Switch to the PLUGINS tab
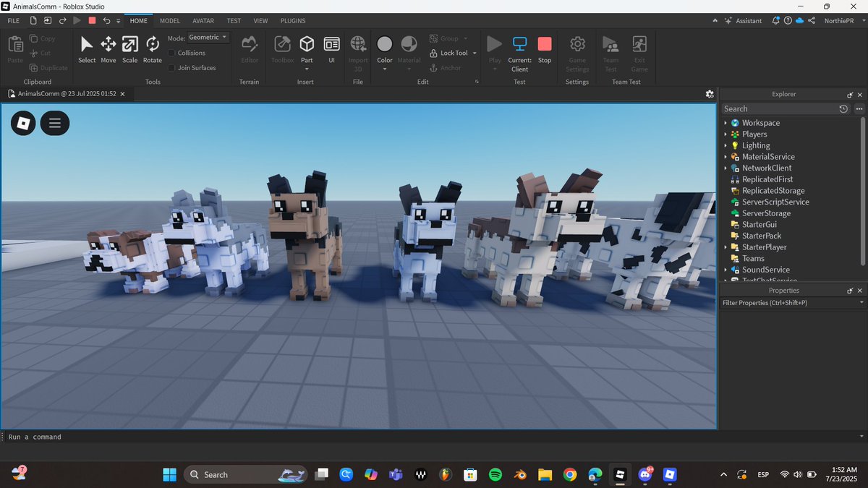Viewport: 868px width, 488px height. (x=293, y=21)
